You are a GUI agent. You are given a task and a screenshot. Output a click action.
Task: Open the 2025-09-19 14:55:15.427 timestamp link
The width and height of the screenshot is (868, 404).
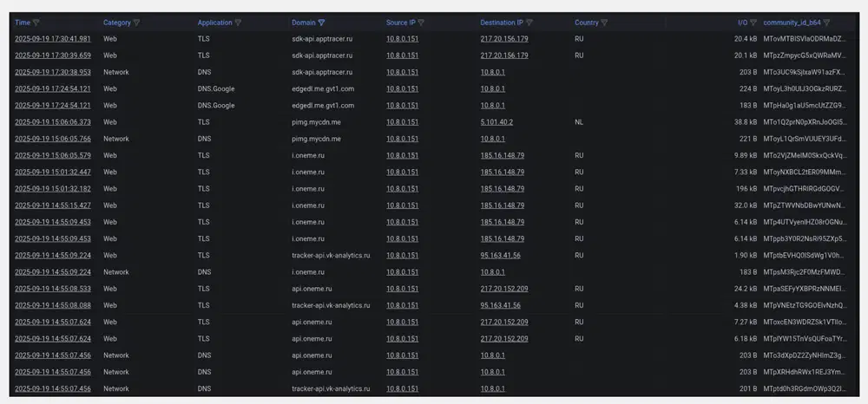tap(53, 205)
